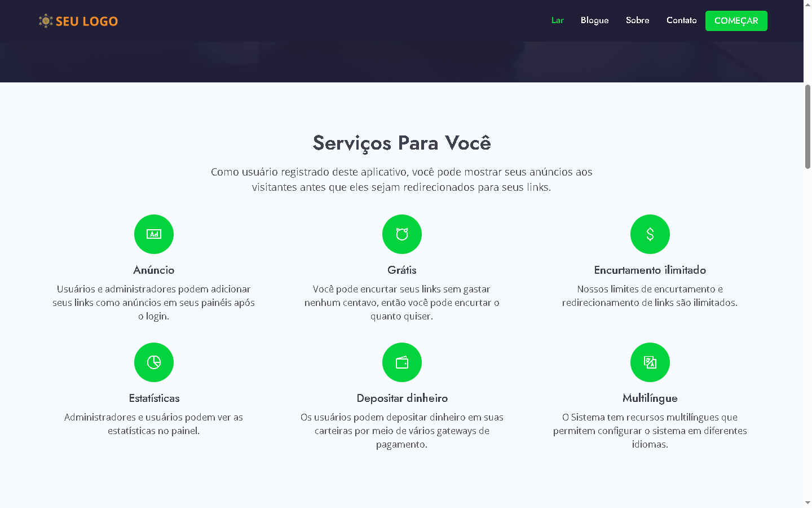Click the Depositar dinheiro heading
Screen dimensions: 812x508
pos(402,398)
